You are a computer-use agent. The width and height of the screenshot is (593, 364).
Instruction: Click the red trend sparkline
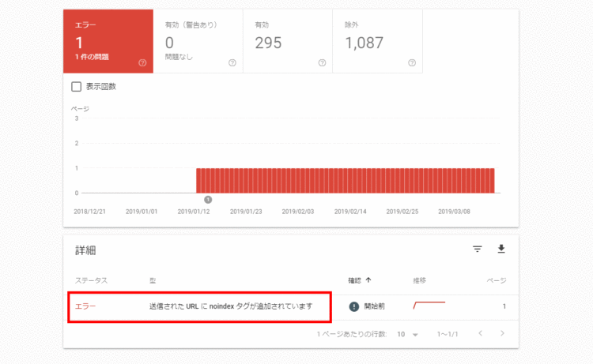429,305
